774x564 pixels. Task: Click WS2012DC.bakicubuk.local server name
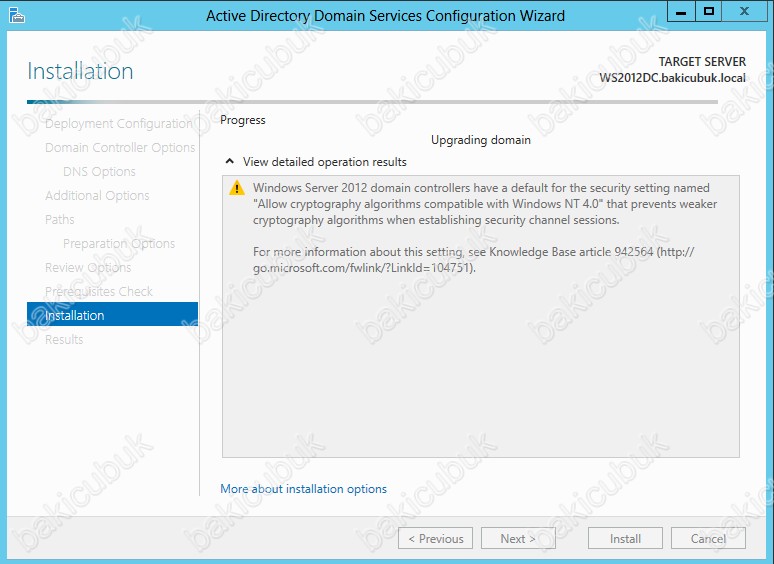[x=672, y=77]
